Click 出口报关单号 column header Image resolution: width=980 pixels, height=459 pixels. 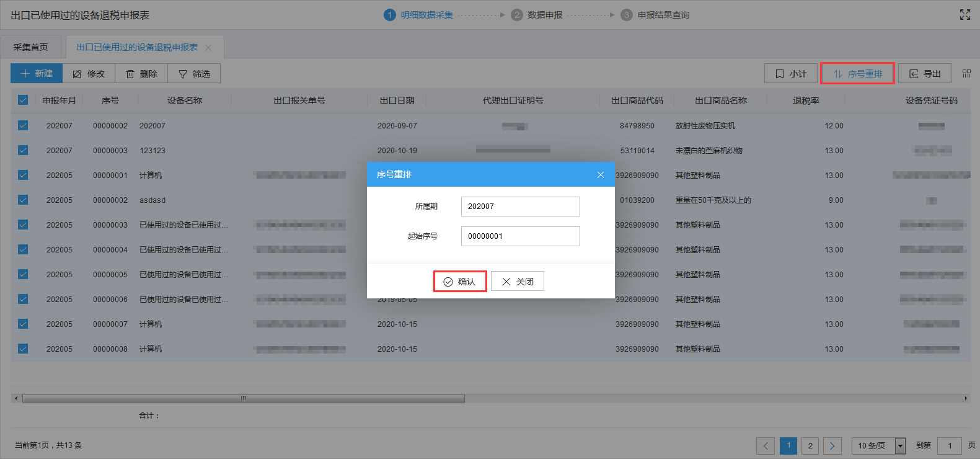coord(299,100)
